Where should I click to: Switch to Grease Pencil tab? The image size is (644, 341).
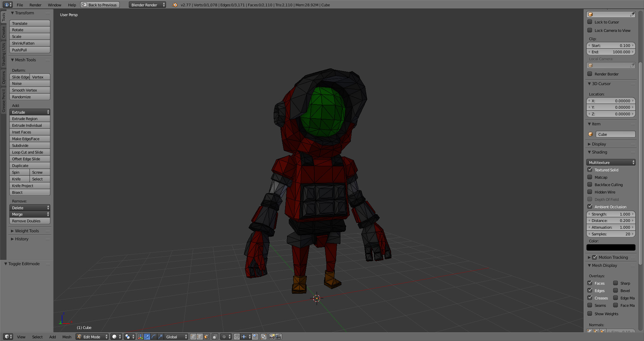pos(4,101)
